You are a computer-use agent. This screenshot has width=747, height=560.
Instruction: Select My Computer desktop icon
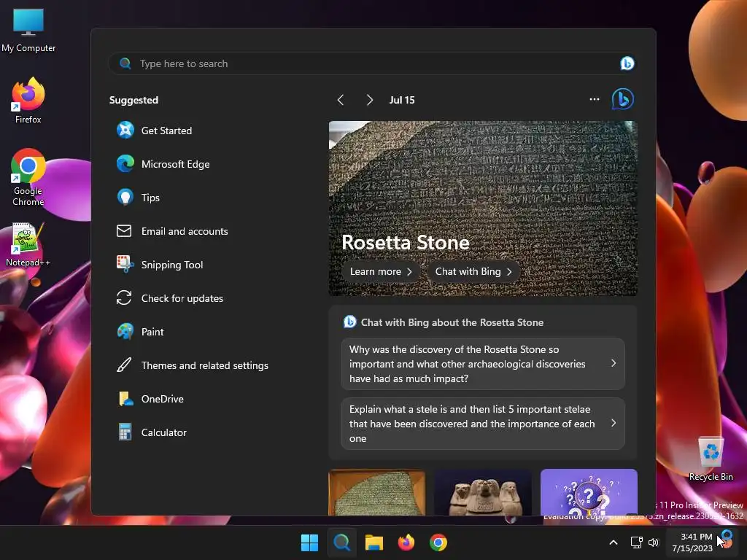(28, 31)
